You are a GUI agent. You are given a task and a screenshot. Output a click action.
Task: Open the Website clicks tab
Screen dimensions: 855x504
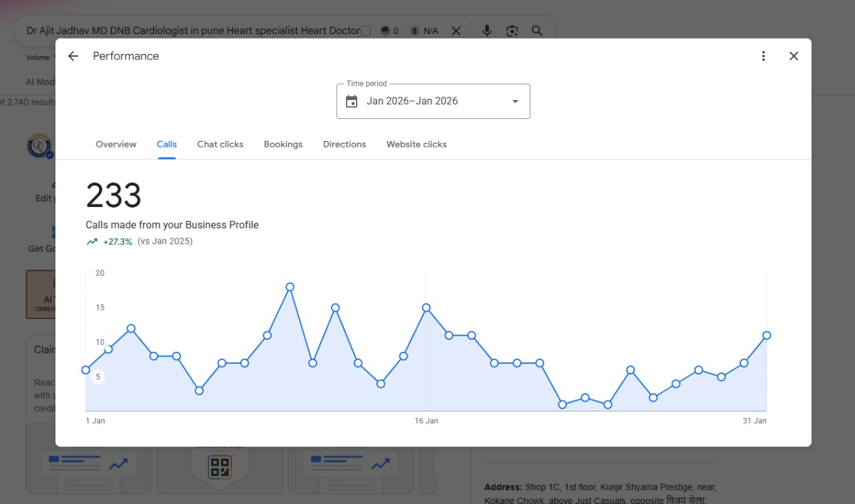[x=417, y=144]
